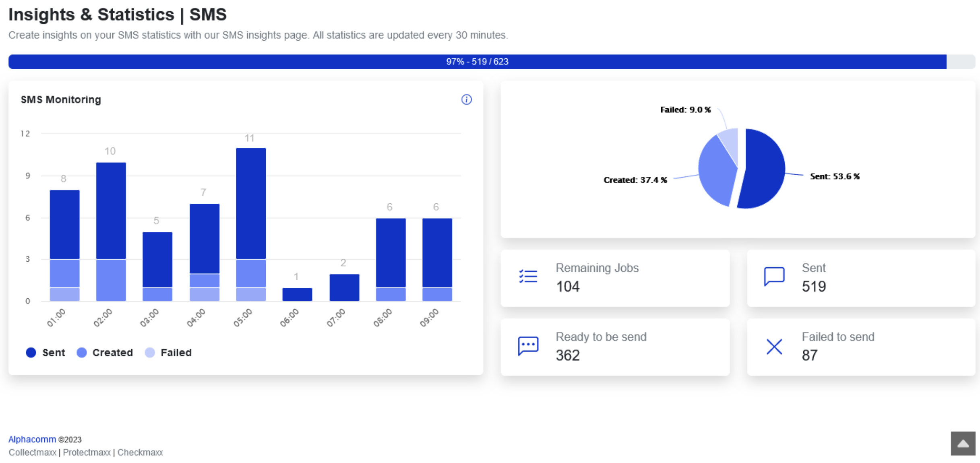
Task: Click the Created 37.4% pie label
Action: click(635, 180)
